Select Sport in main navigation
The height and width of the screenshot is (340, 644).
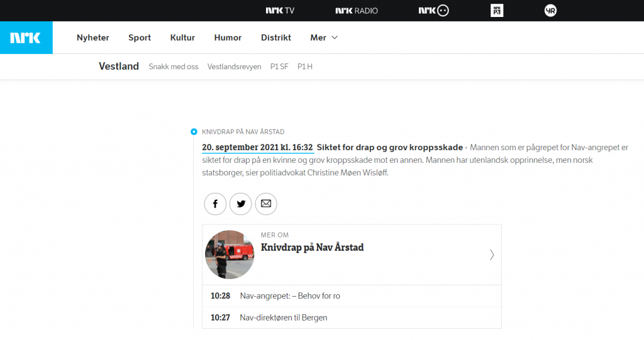[x=140, y=38]
